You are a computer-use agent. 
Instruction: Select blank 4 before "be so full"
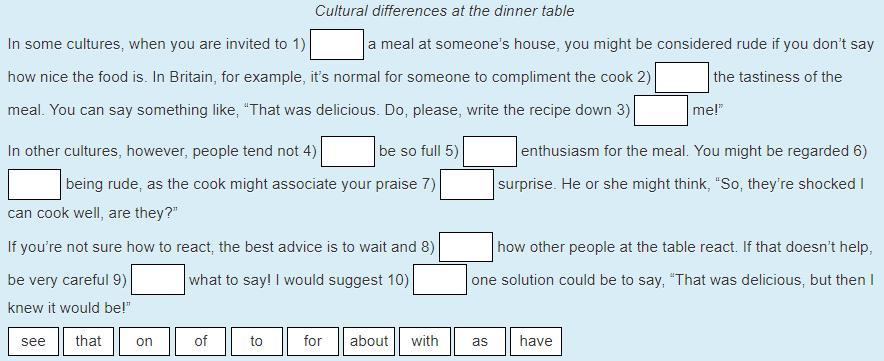[x=348, y=152]
